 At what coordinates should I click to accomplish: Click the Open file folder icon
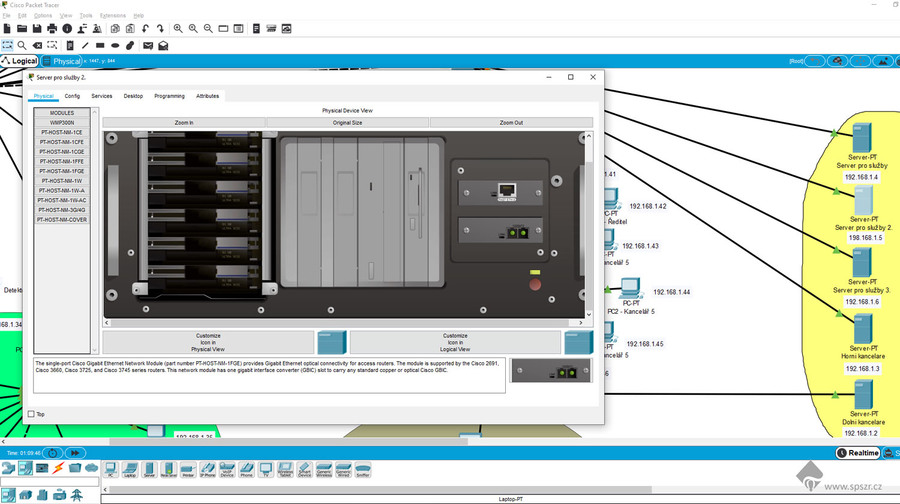click(x=22, y=28)
